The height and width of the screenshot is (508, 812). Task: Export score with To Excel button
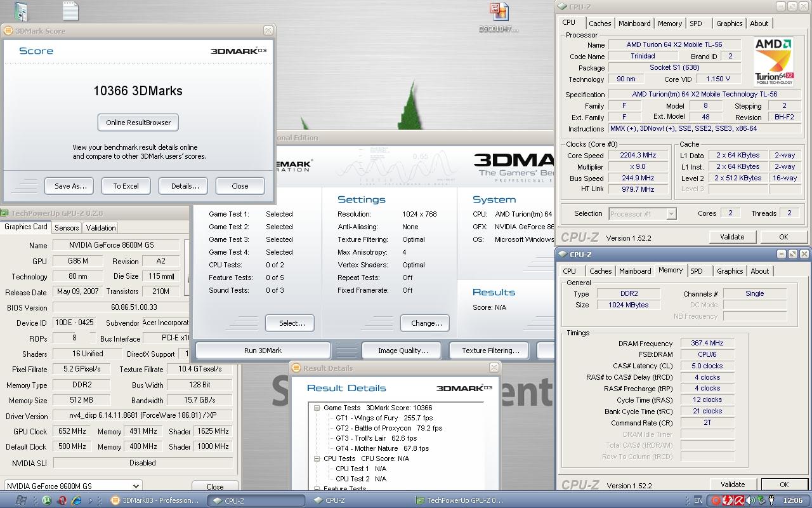coord(126,186)
